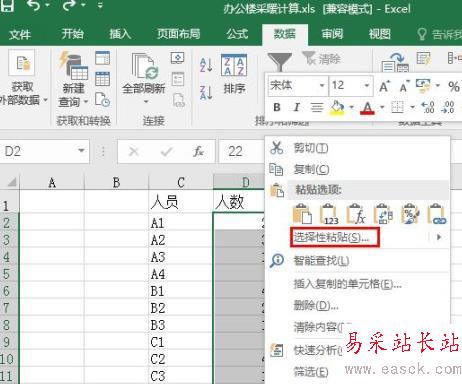The image size is (462, 384).
Task: Click Paste Link icon
Action: 437,214
